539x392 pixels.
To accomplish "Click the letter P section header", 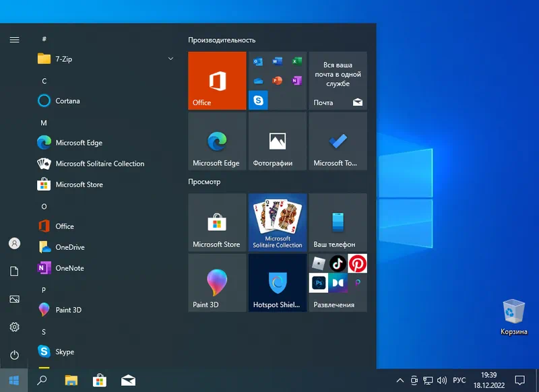I will pos(44,290).
